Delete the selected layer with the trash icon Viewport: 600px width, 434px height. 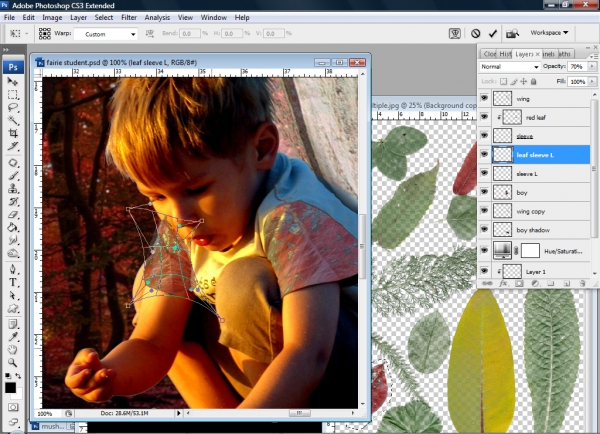(x=582, y=284)
